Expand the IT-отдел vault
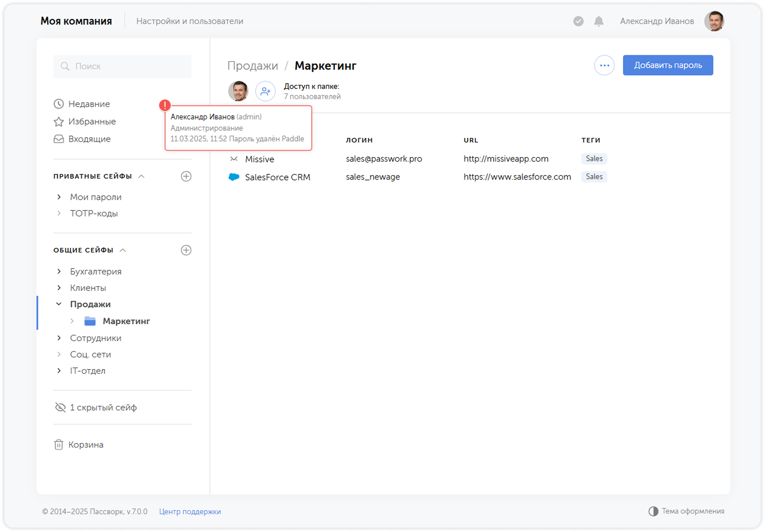Image resolution: width=765 pixels, height=532 pixels. (x=59, y=371)
